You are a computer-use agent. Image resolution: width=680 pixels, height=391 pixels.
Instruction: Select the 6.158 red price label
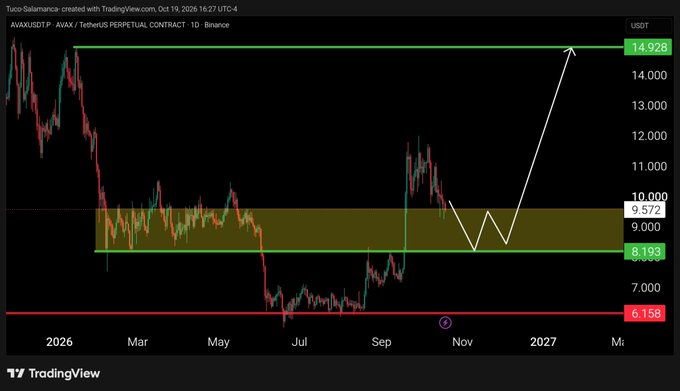(644, 313)
